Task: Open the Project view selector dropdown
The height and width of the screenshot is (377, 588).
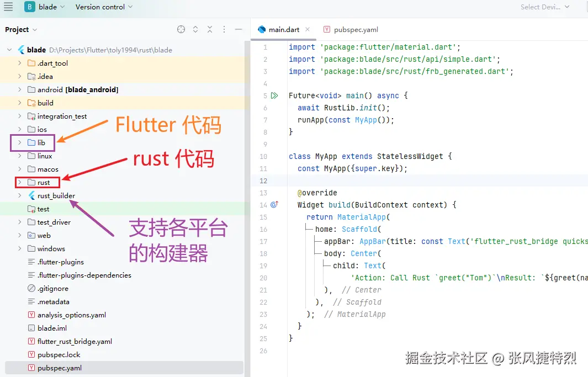Action: click(x=21, y=30)
